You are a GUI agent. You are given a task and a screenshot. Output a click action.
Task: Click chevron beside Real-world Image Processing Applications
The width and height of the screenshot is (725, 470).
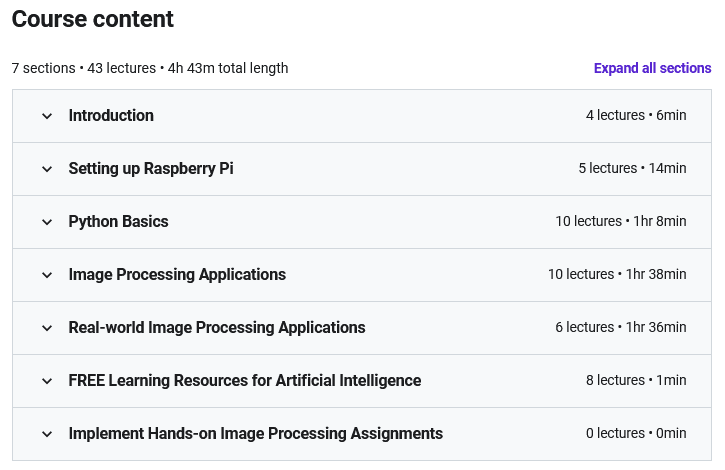click(47, 328)
